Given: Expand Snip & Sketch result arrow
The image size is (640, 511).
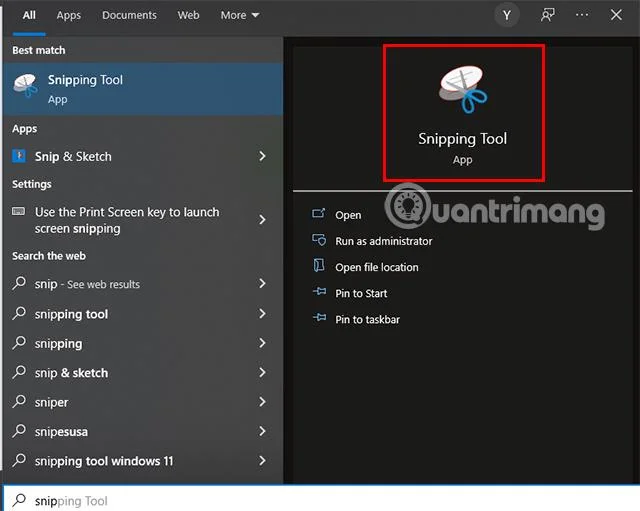Looking at the screenshot, I should pos(262,156).
